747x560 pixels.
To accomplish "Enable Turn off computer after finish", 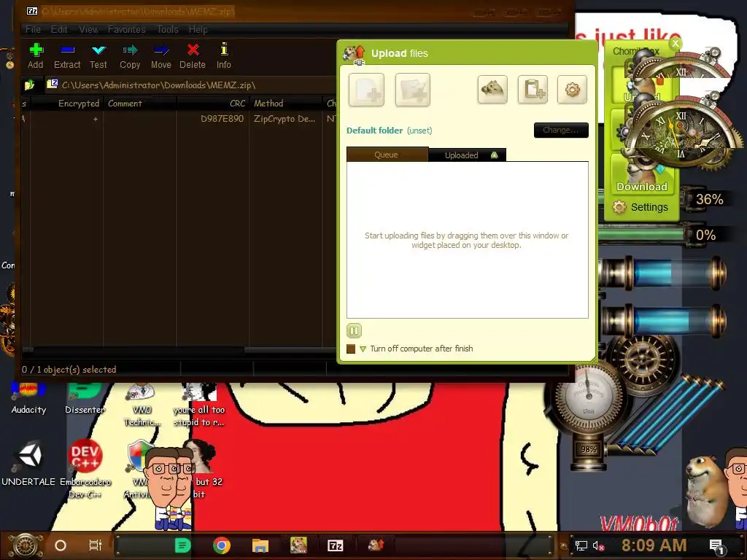I will [x=351, y=349].
